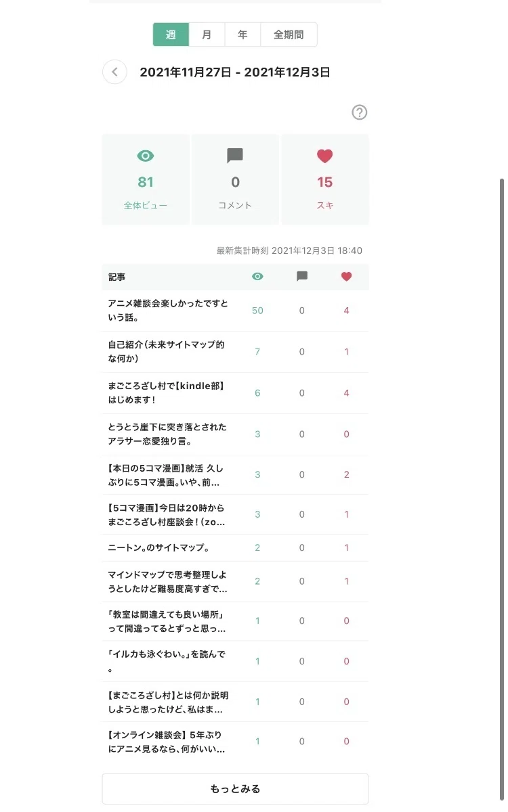Click the heart icon in スキ card
The image size is (508, 812).
point(325,156)
